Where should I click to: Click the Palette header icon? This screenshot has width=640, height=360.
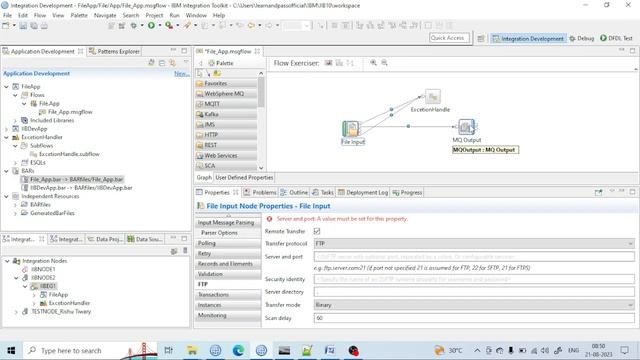[211, 63]
